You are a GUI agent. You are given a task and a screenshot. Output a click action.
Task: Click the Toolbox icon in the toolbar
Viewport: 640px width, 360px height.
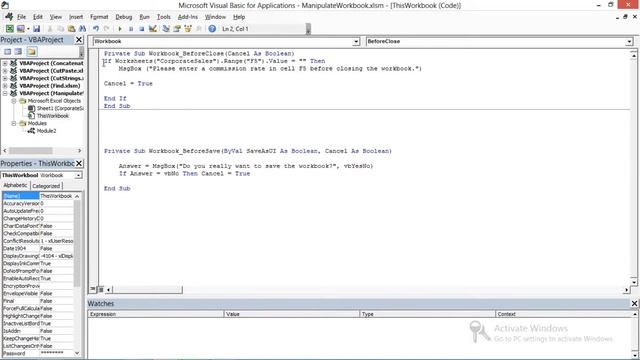click(x=199, y=29)
